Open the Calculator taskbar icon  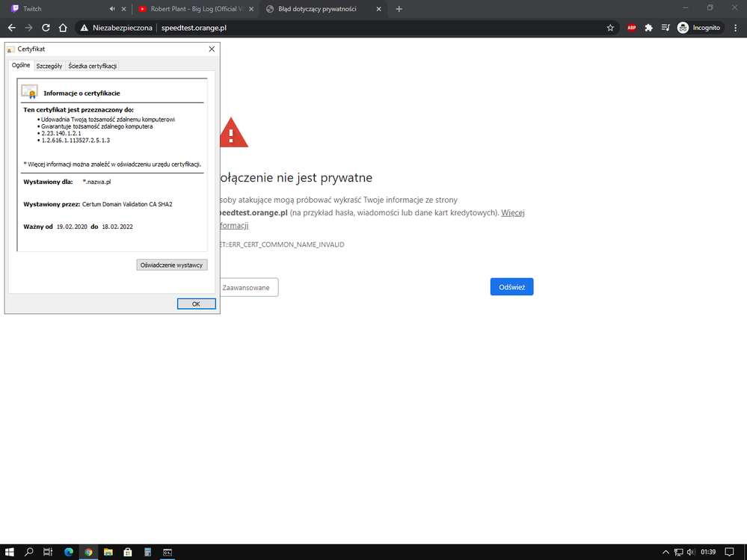tap(148, 552)
